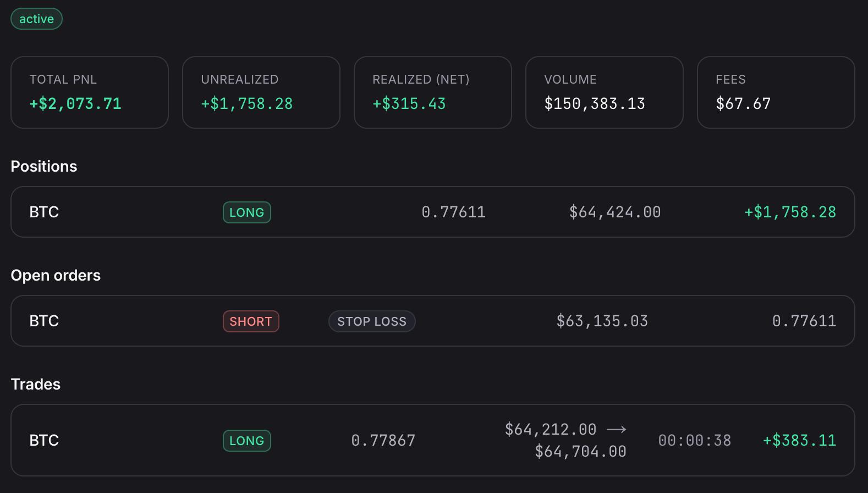Click the Fees stat card

pyautogui.click(x=776, y=92)
